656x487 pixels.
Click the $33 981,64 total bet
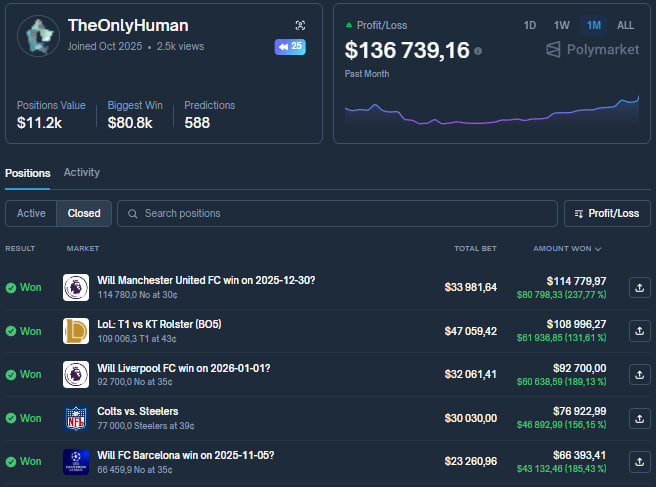pyautogui.click(x=471, y=287)
